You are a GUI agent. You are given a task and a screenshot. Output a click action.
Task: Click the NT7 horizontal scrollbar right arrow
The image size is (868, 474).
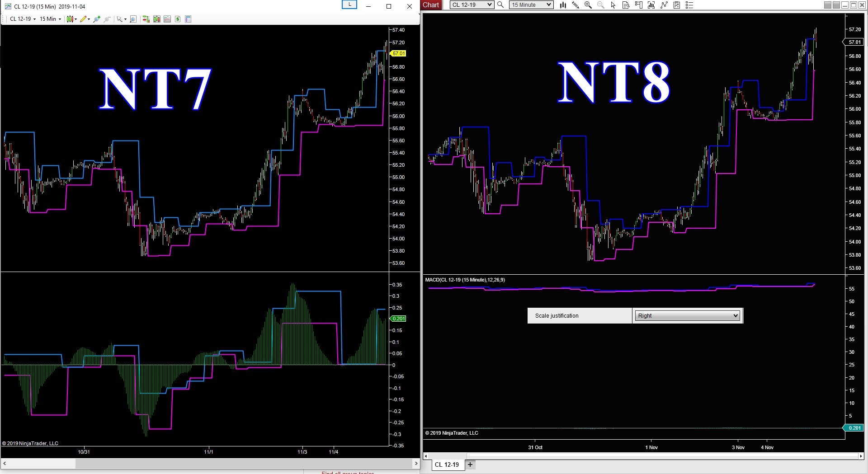416,464
